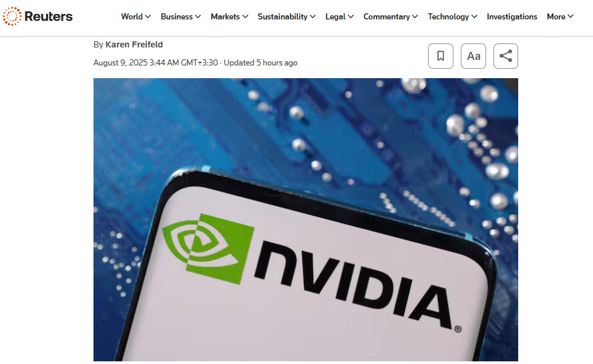This screenshot has height=364, width=593.
Task: Open the More menu
Action: click(560, 17)
